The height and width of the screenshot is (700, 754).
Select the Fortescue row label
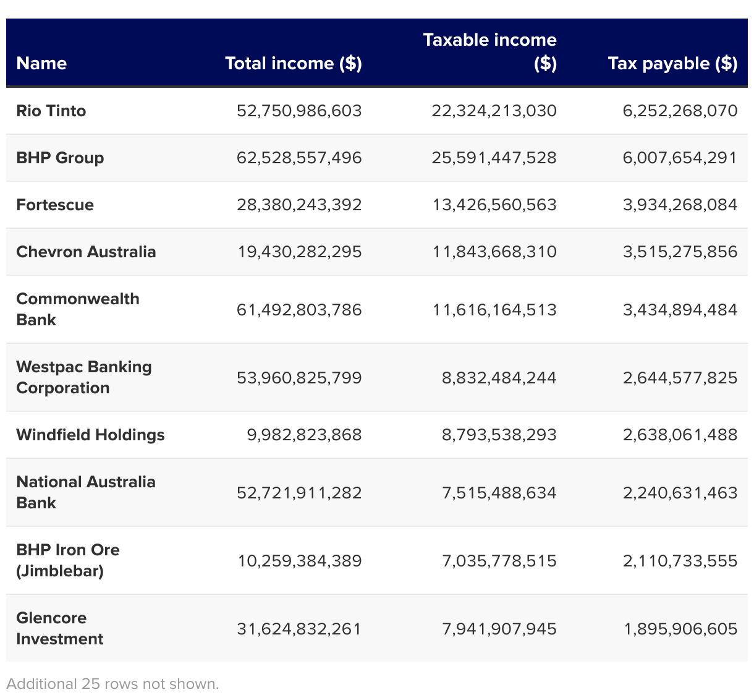(55, 205)
